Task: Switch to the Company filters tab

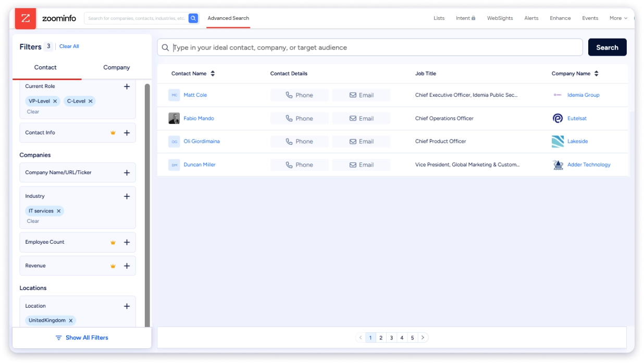Action: pos(117,68)
